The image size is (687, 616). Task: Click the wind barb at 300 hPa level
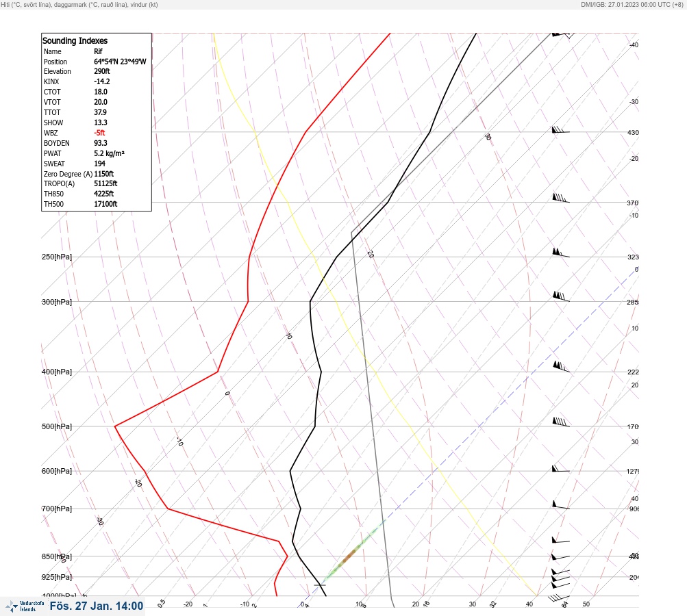[561, 296]
